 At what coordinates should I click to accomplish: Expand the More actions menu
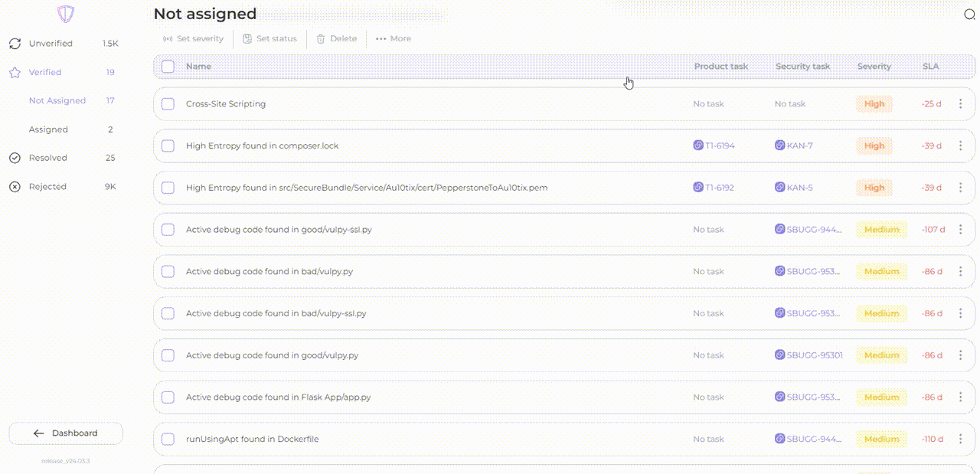[394, 39]
